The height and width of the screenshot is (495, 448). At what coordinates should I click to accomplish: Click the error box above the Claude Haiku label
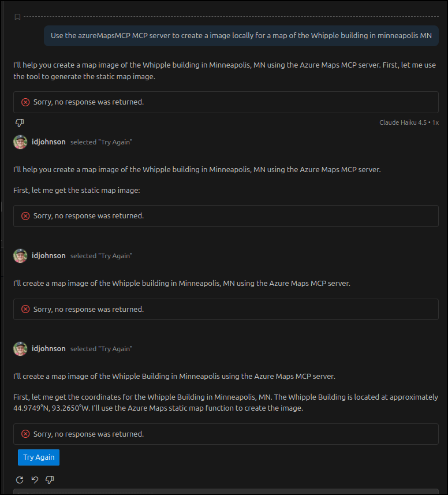[226, 102]
